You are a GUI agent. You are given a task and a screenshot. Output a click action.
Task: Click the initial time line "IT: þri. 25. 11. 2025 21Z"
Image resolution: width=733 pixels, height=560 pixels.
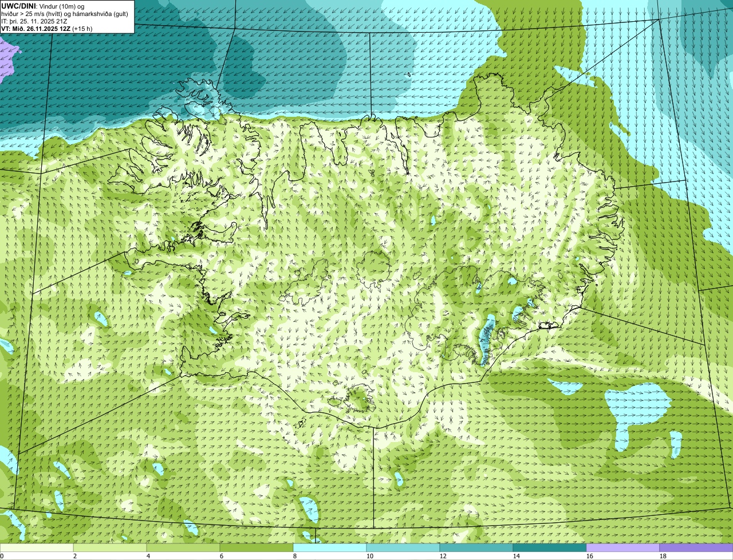(34, 21)
